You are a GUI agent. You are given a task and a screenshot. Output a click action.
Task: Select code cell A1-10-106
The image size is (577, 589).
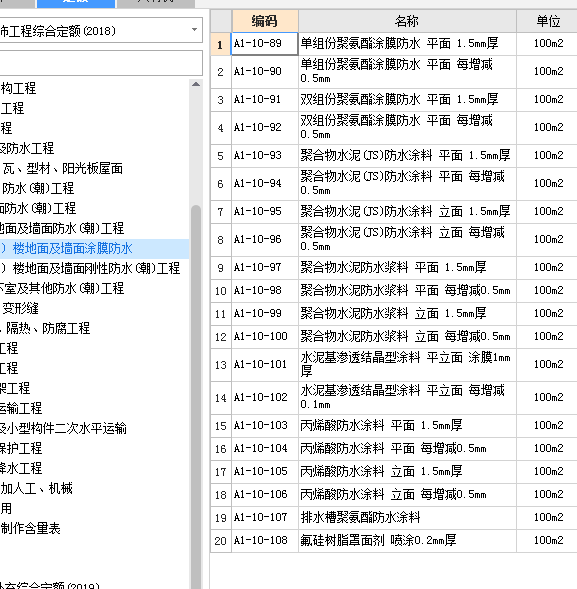(x=265, y=495)
